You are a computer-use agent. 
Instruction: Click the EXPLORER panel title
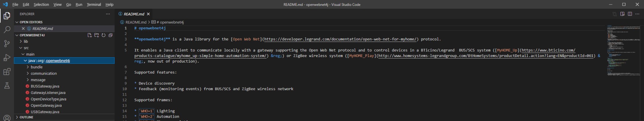pos(27,14)
